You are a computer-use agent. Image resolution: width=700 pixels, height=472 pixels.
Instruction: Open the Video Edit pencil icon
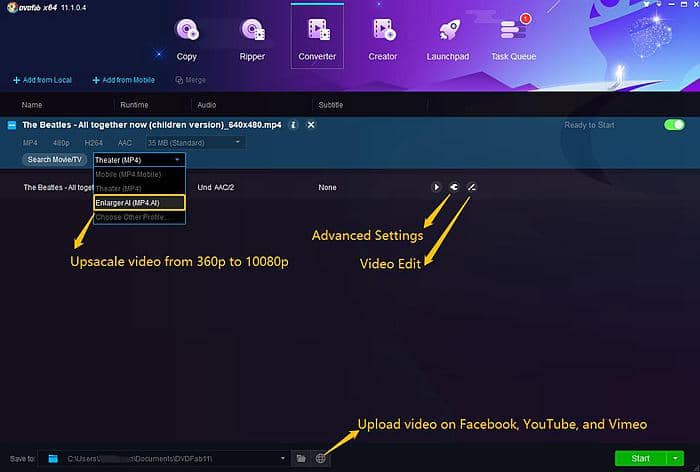coord(471,187)
